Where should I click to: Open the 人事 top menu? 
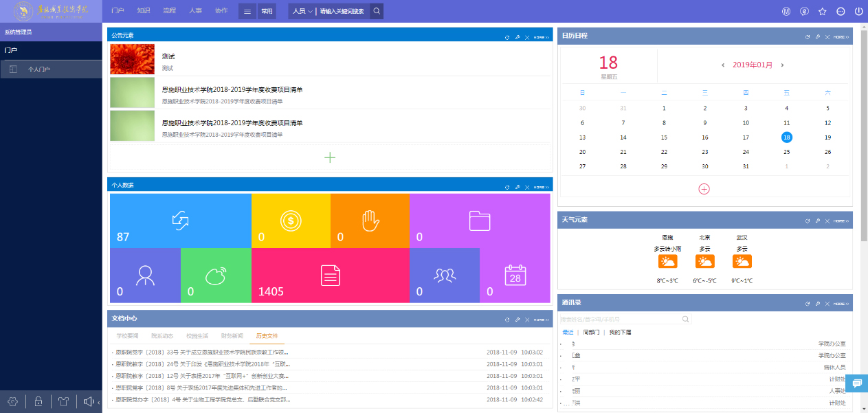coord(195,11)
